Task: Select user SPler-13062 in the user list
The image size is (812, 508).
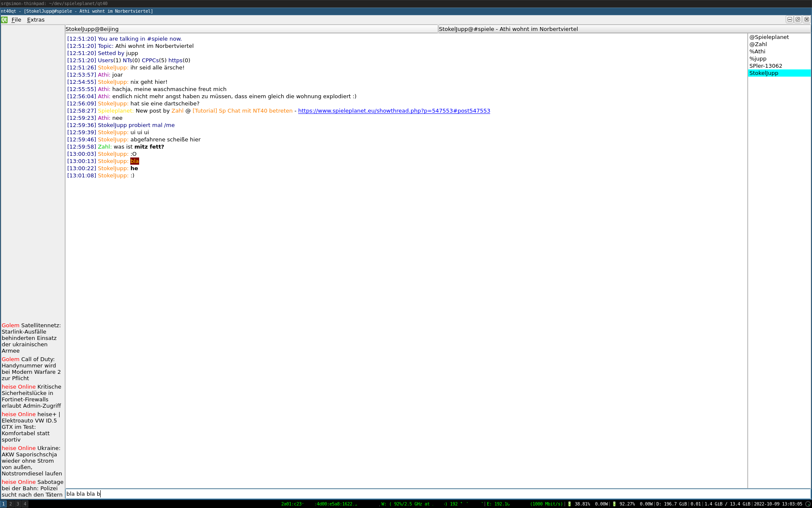Action: pos(765,66)
